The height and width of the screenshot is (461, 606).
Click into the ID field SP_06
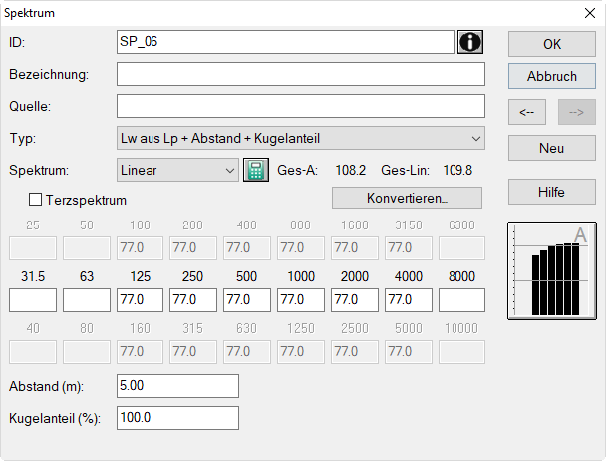(x=286, y=42)
